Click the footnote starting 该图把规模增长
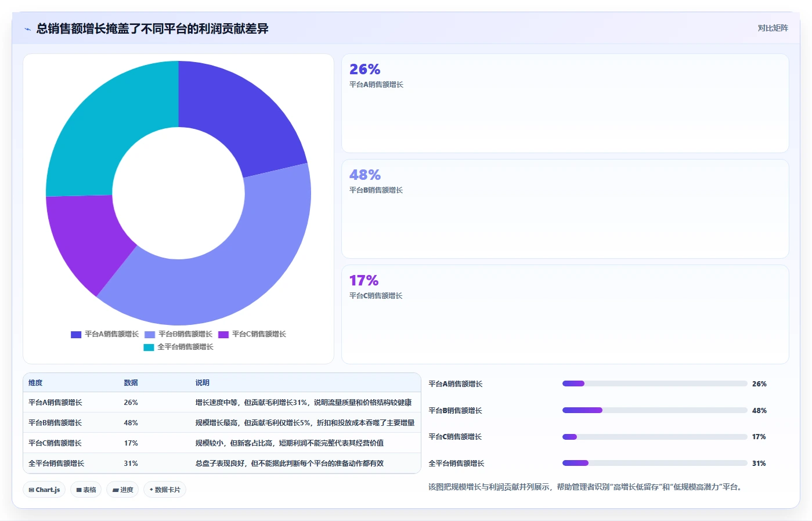The height and width of the screenshot is (521, 812). click(x=586, y=487)
